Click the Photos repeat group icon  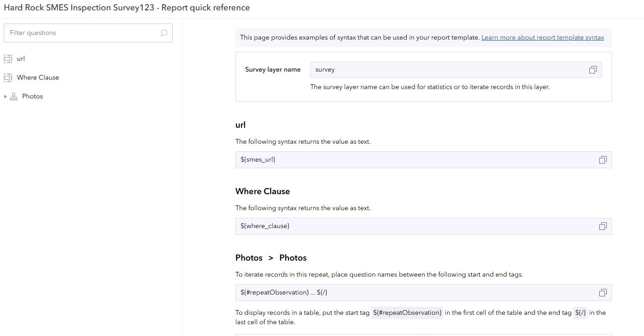pos(14,97)
